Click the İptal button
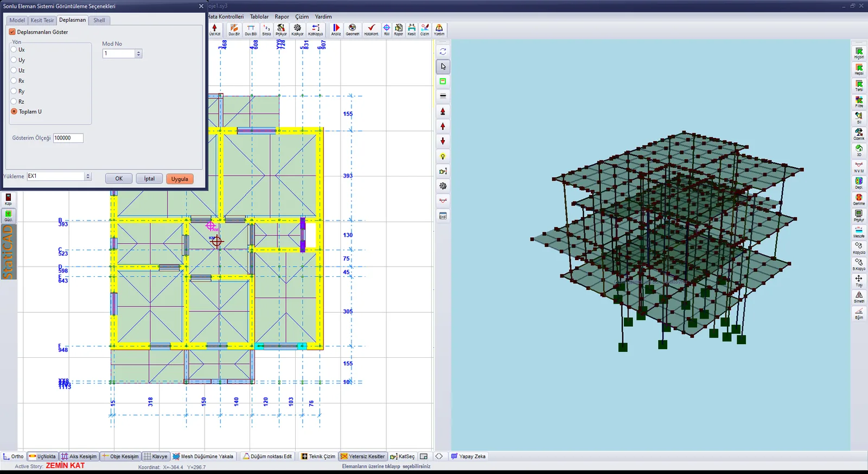The image size is (868, 474). tap(149, 179)
